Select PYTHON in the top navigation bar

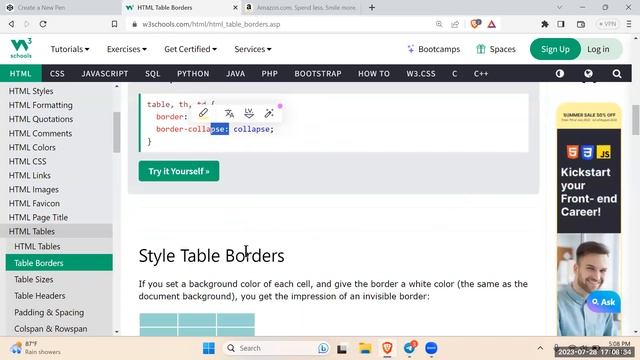coord(193,73)
